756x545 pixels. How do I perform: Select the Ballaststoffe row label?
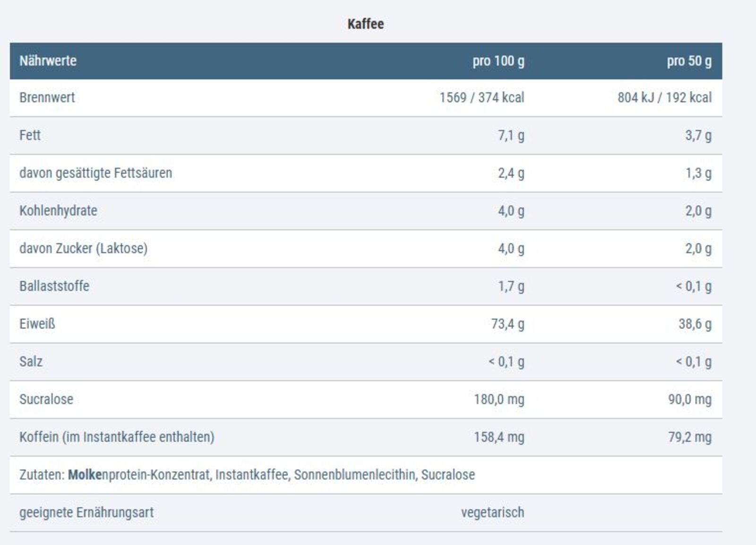[54, 286]
